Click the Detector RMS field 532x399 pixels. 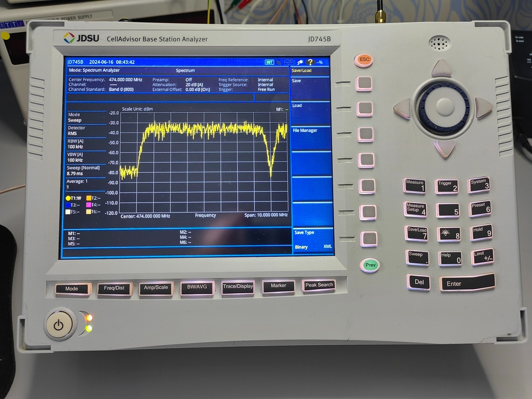coord(86,131)
